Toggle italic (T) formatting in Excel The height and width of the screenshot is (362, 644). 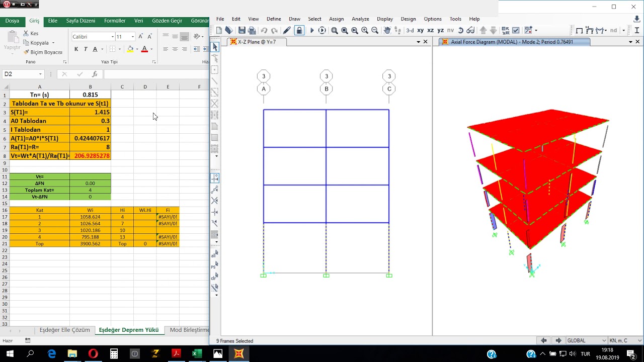click(86, 49)
